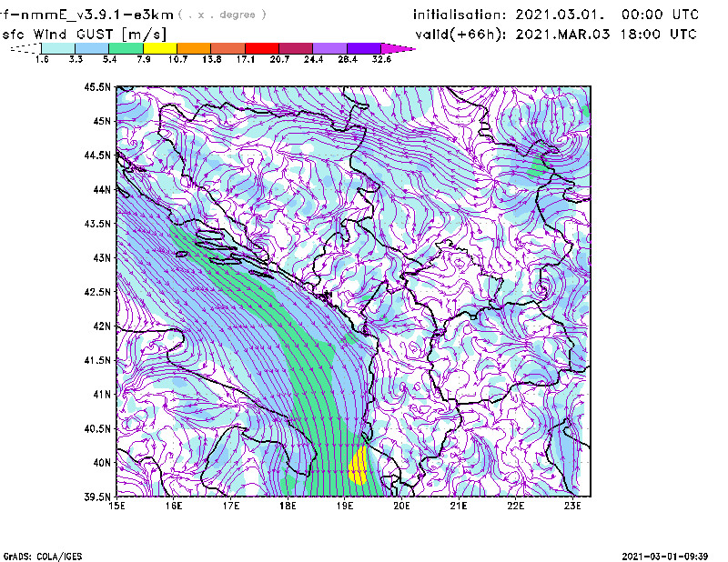Click the '43N' latitude label

[x=102, y=257]
